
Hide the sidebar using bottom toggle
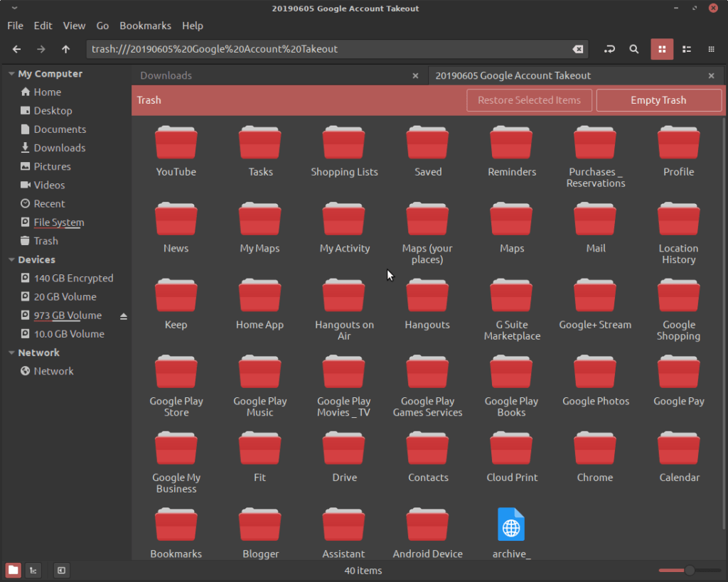[x=61, y=571]
